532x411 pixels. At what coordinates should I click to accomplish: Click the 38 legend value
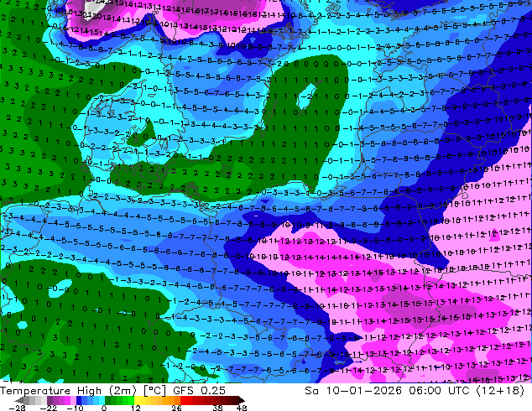(x=218, y=408)
